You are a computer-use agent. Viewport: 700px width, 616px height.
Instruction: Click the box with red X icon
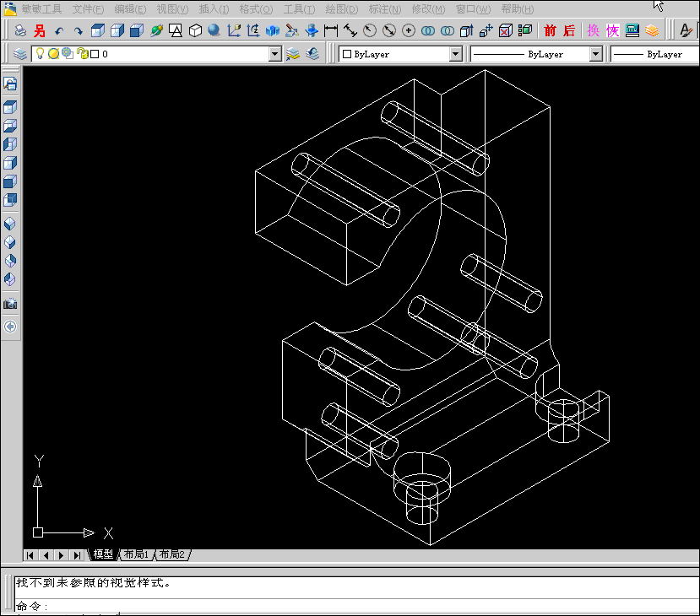click(505, 30)
